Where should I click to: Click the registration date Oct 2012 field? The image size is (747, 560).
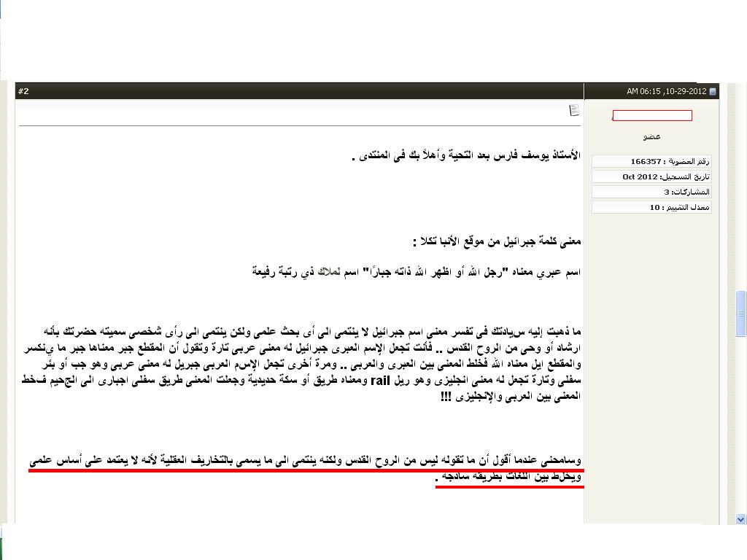pos(651,176)
